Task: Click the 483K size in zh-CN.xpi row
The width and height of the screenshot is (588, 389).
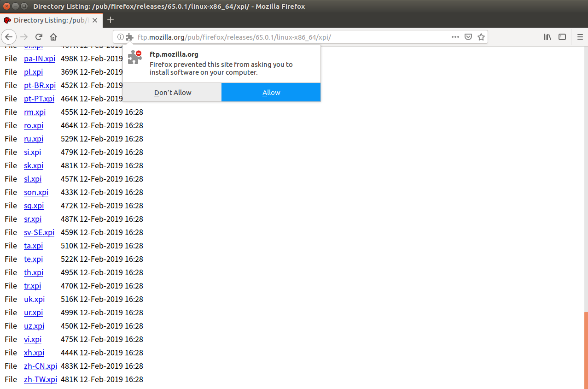Action: [x=70, y=366]
